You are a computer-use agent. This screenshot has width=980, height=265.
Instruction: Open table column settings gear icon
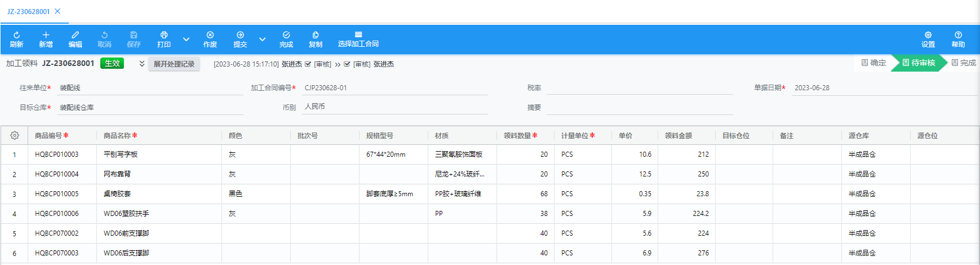pyautogui.click(x=15, y=135)
